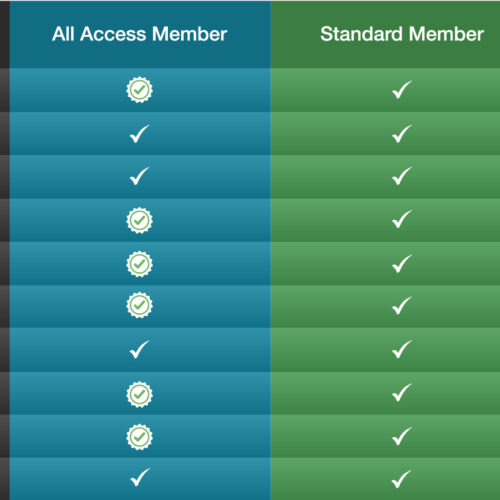500x500 pixels.
Task: Click the badge checkmark in the sixth All Access row
Action: [x=140, y=305]
